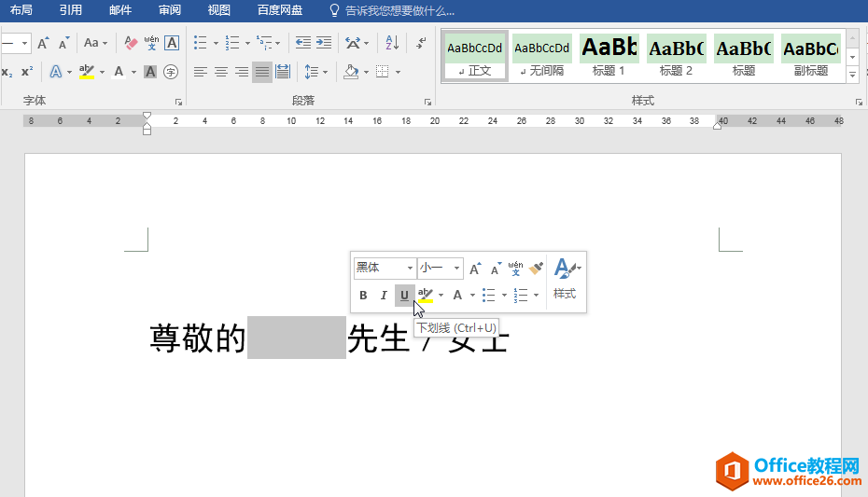Screen dimensions: 868x497
Task: Toggle show paragraph marks
Action: pyautogui.click(x=422, y=43)
